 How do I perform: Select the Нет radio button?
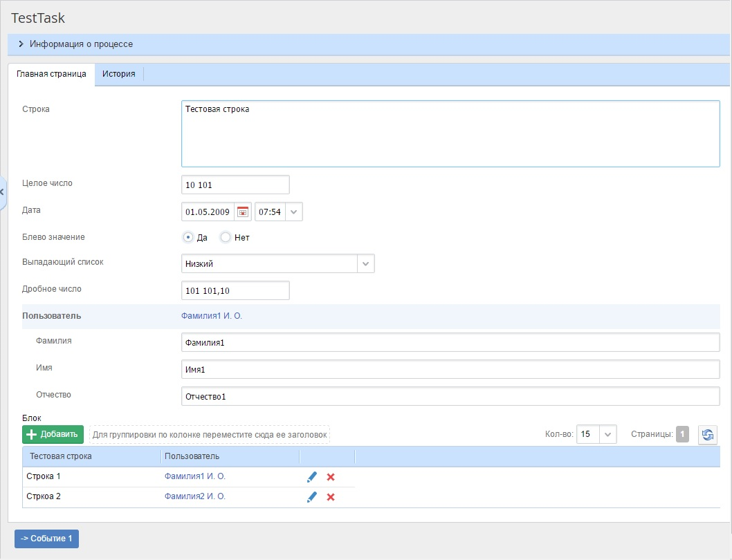click(x=225, y=237)
